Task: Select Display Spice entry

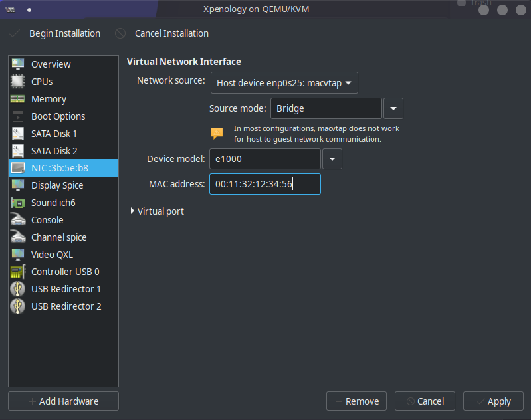Action: 63,185
